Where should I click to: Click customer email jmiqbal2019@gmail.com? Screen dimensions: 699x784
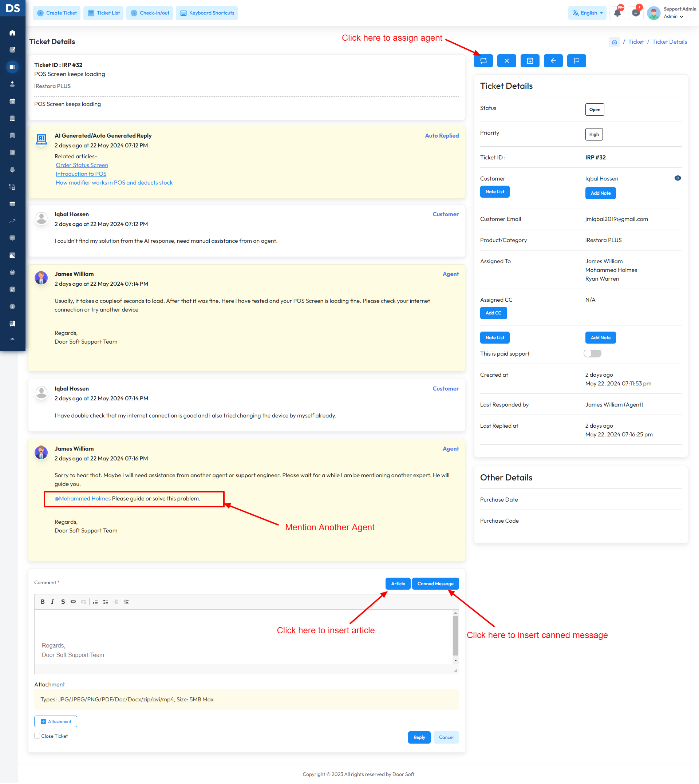(617, 219)
